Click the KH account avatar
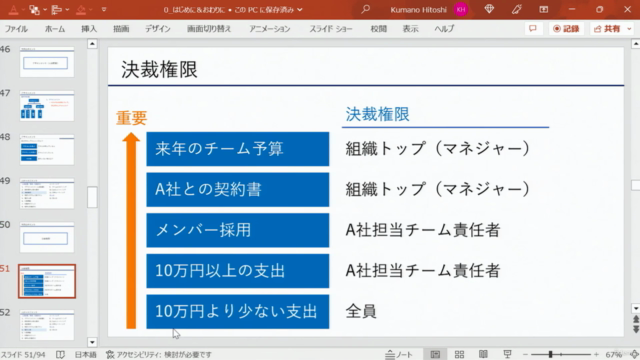640x360 pixels. [x=461, y=9]
